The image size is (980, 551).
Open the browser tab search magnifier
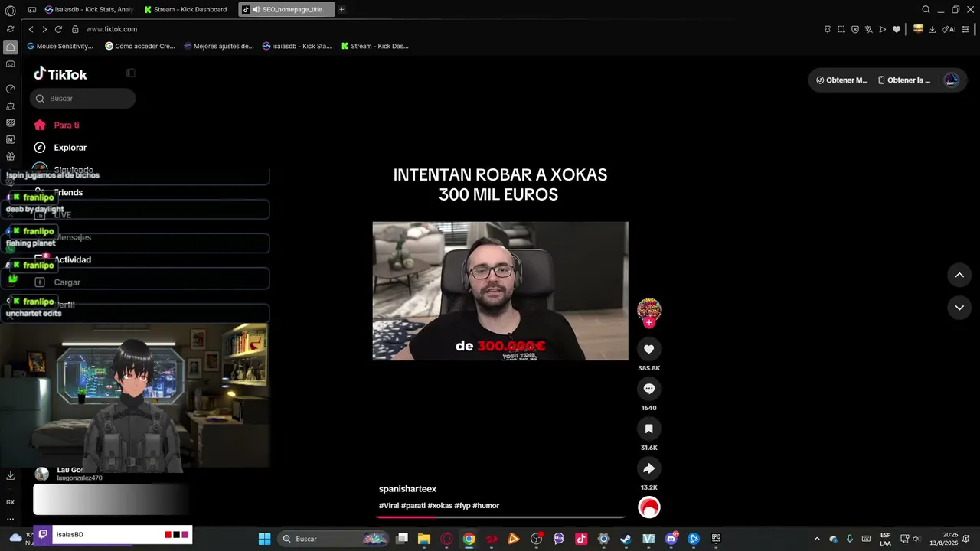click(926, 10)
